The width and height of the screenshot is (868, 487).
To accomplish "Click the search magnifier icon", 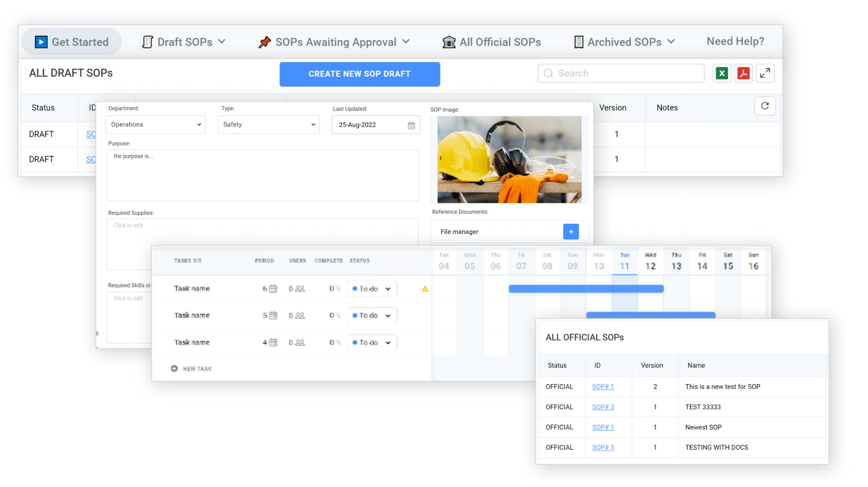I will 548,73.
